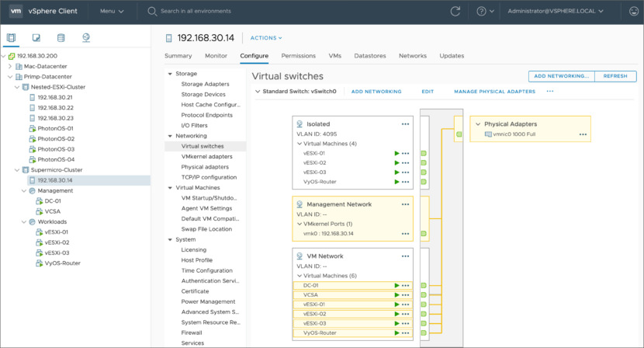Screen dimensions: 644x348
Task: Click the refresh icon in top bar
Action: click(x=455, y=12)
